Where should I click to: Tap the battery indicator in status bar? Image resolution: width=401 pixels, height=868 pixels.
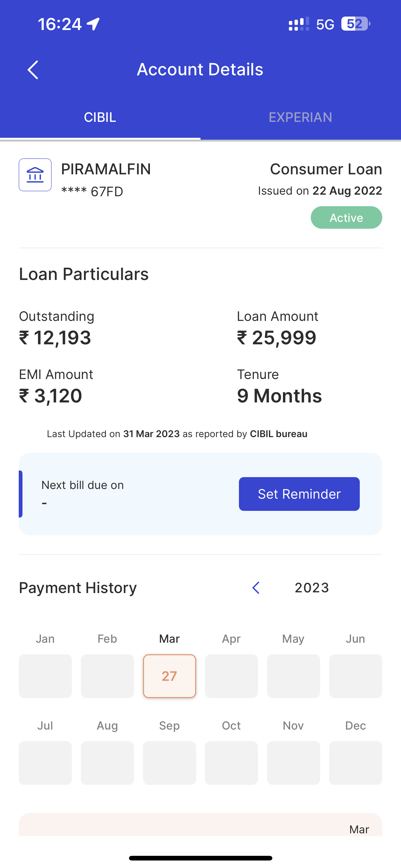pyautogui.click(x=355, y=24)
